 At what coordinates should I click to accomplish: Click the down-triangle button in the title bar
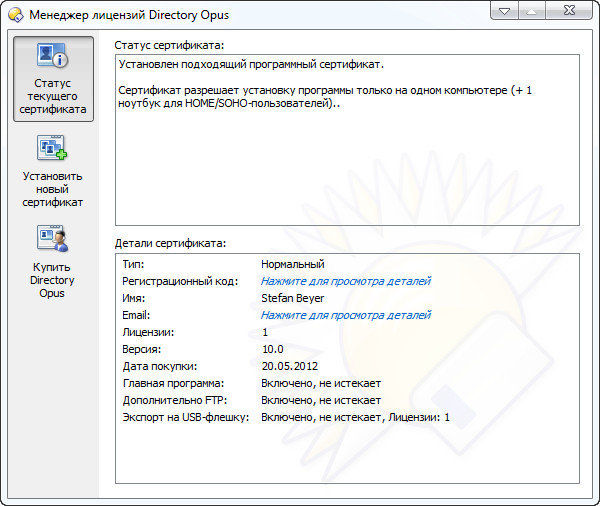point(505,11)
